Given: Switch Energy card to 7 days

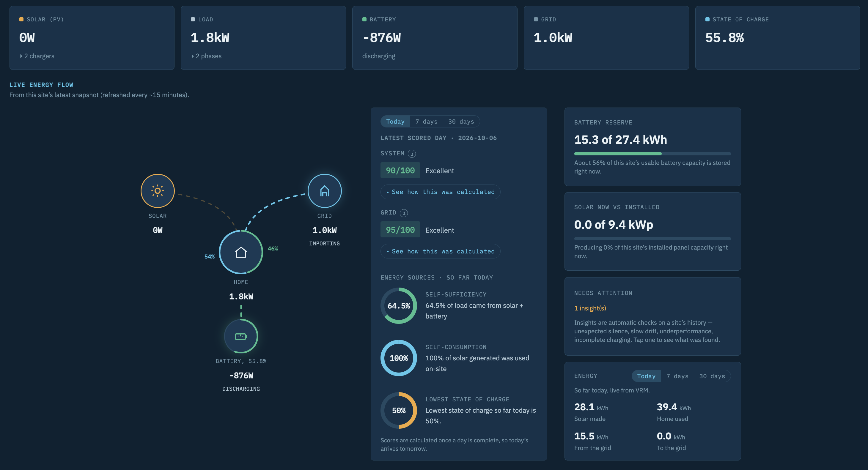Looking at the screenshot, I should point(677,376).
